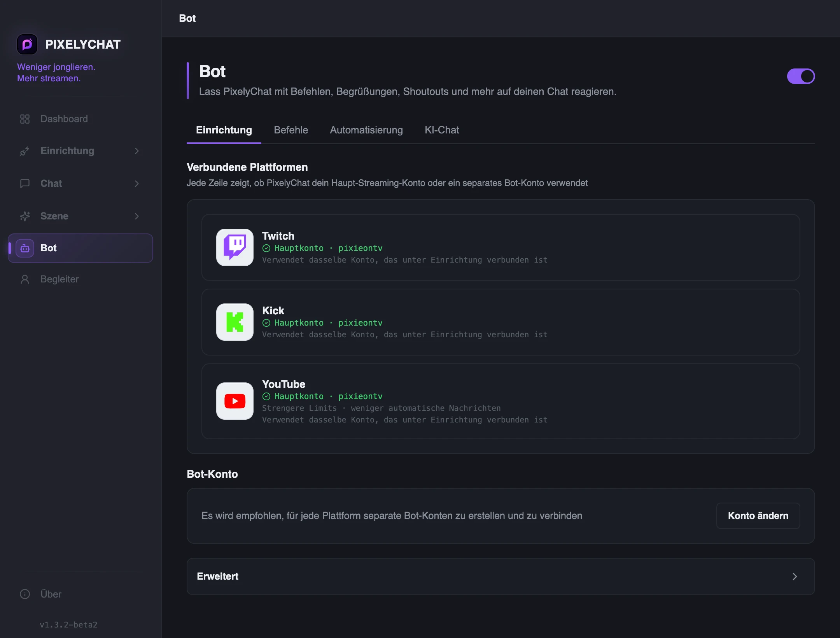Viewport: 840px width, 638px height.
Task: Expand the Einrichtung sidebar chevron
Action: pyautogui.click(x=137, y=151)
